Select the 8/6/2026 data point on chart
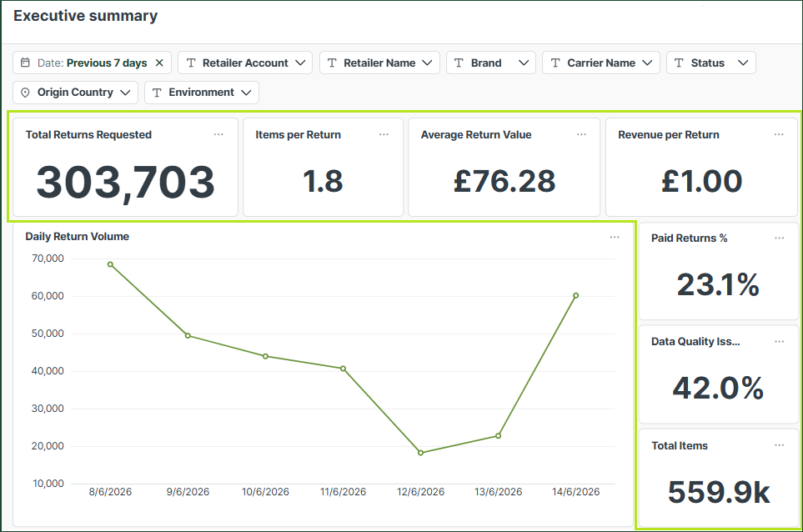 coord(110,264)
